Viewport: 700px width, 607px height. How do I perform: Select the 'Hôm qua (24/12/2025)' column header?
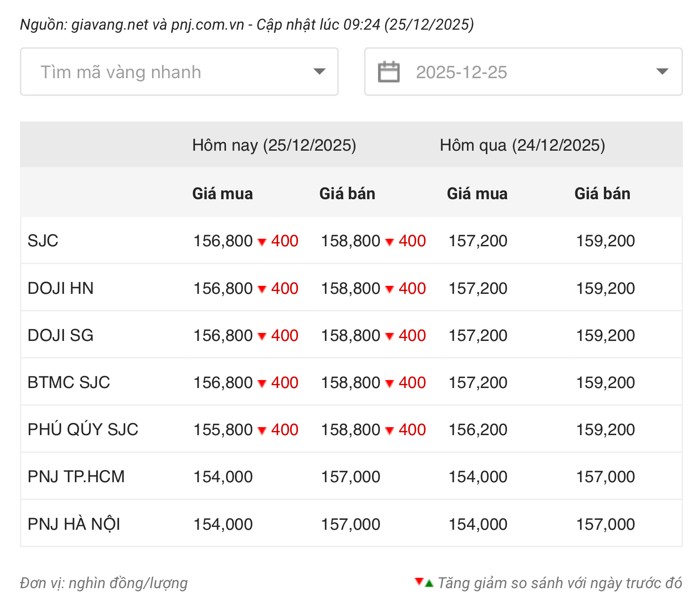[522, 145]
